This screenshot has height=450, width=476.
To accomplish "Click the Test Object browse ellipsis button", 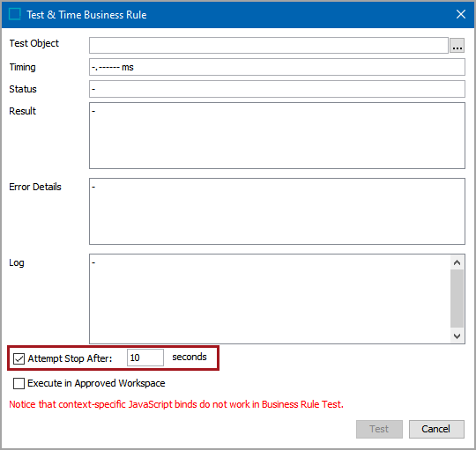I will click(457, 46).
